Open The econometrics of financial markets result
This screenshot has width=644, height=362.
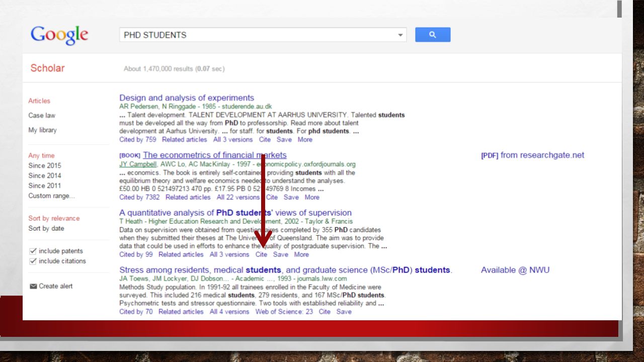215,155
